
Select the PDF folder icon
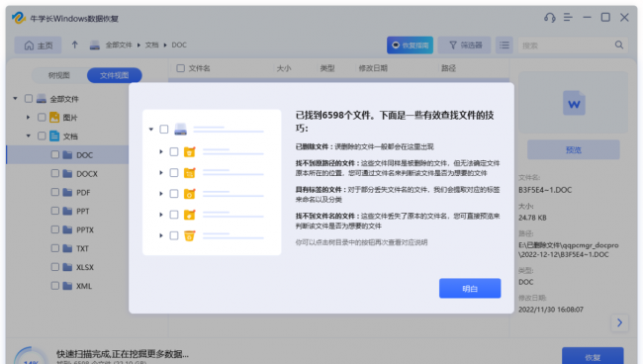(x=67, y=192)
